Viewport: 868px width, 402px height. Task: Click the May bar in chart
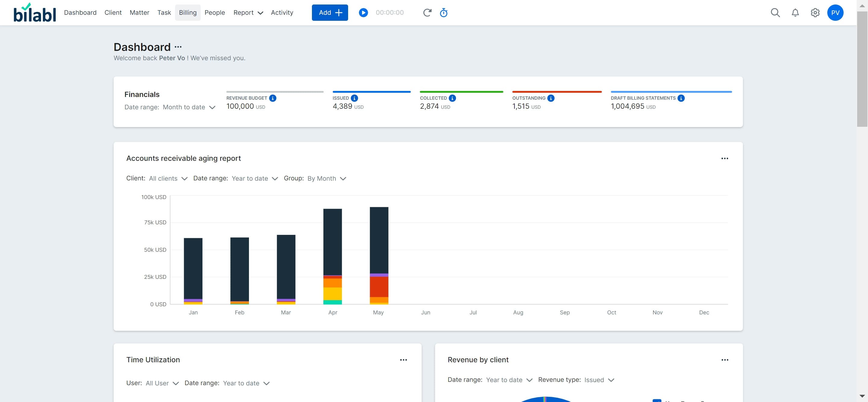click(x=379, y=256)
